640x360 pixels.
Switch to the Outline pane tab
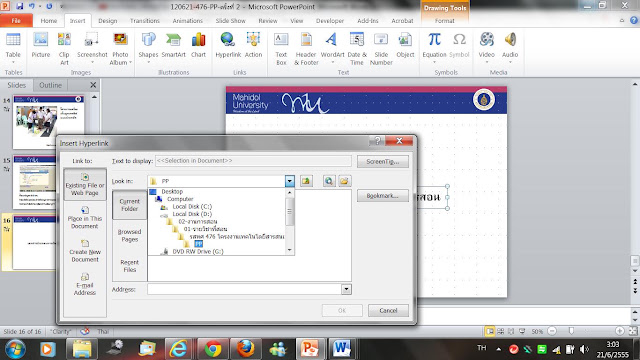coord(50,85)
